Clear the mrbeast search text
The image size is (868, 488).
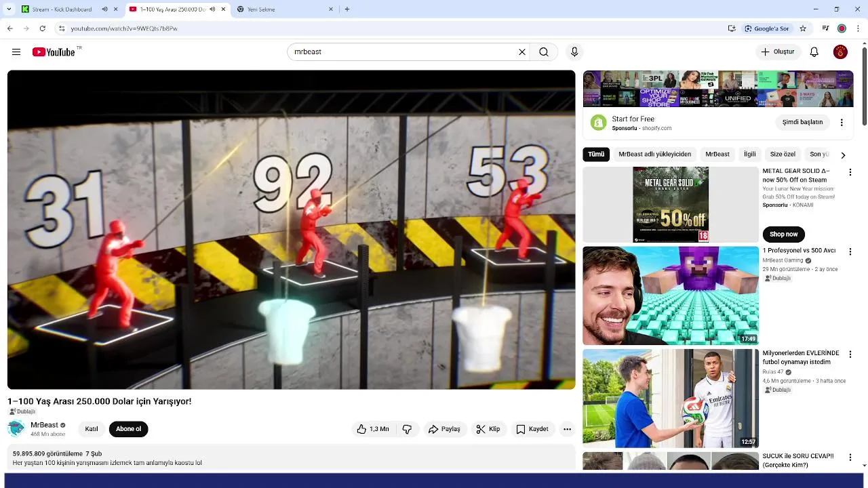[522, 52]
